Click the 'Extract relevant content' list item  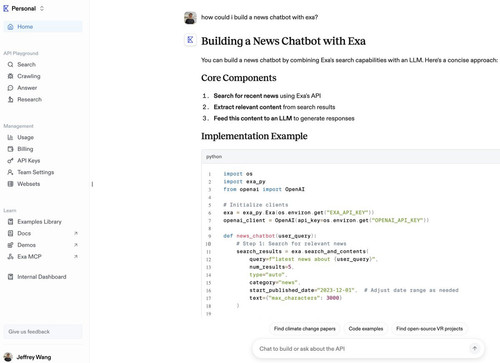(274, 107)
